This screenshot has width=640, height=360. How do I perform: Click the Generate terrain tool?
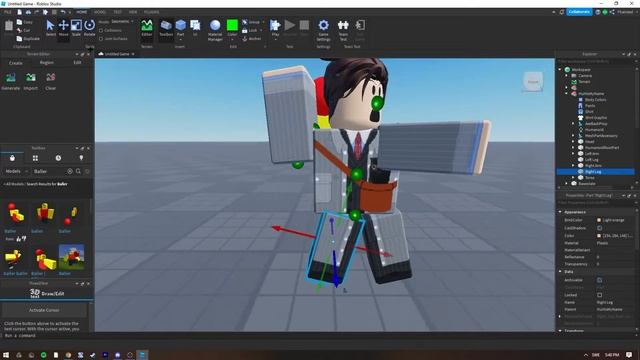[11, 81]
